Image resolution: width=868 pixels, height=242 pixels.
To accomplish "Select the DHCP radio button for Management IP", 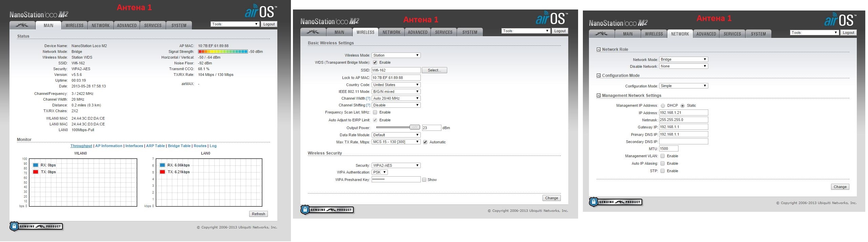I will point(663,106).
